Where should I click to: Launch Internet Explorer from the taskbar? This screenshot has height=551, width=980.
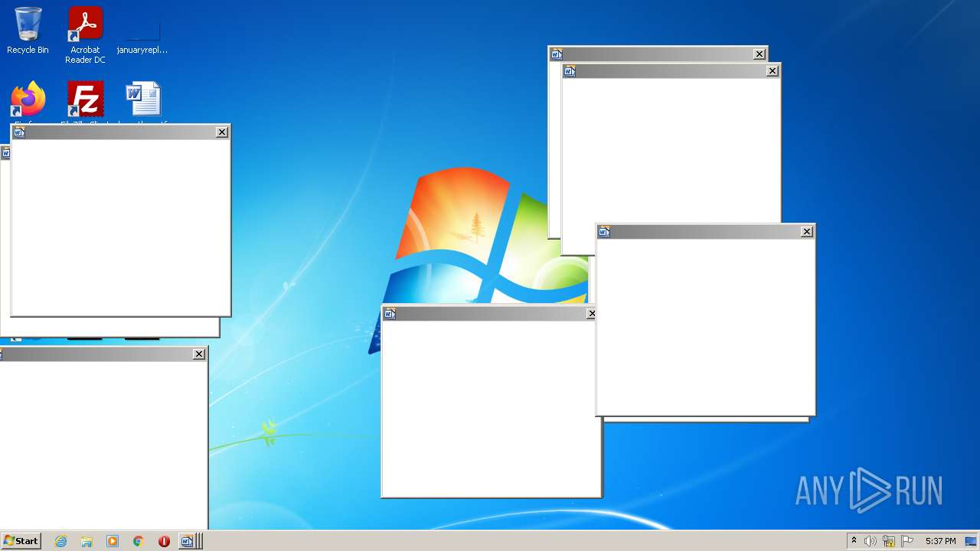click(61, 541)
